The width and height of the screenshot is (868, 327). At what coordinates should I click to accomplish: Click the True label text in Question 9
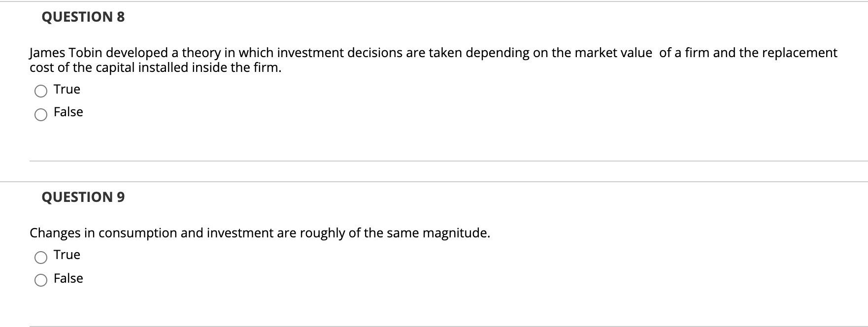67,255
